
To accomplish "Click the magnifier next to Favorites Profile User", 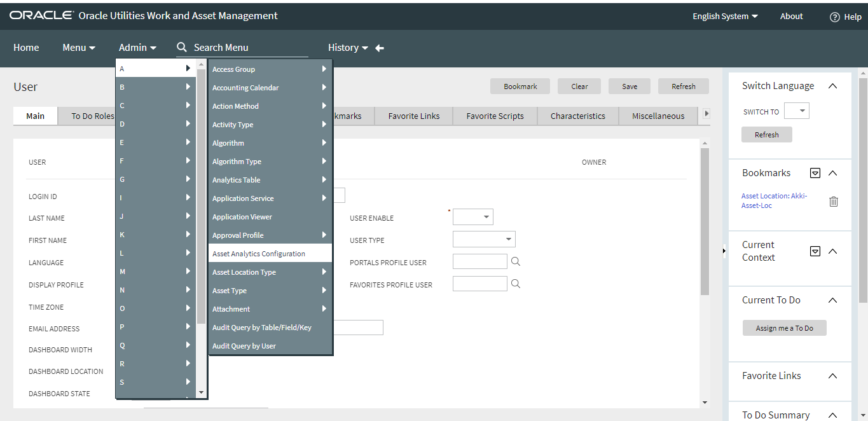I will pos(515,284).
